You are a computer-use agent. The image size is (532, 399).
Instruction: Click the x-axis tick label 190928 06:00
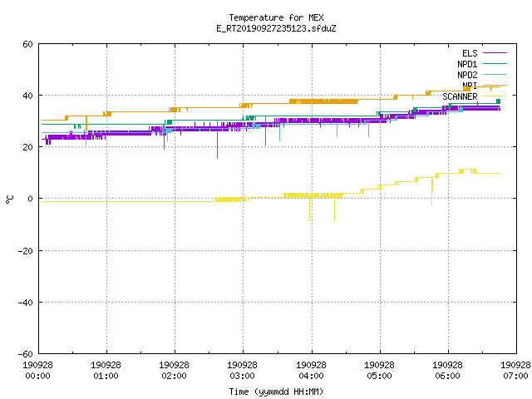pyautogui.click(x=447, y=371)
